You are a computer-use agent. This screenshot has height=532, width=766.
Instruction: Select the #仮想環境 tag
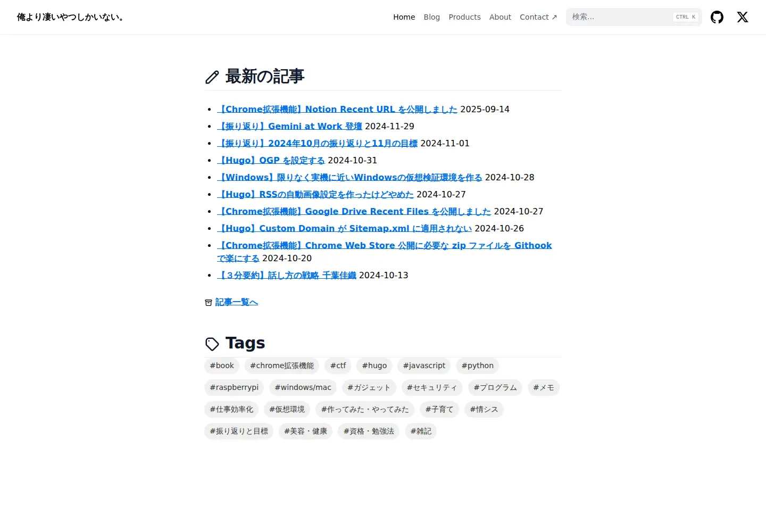(x=287, y=409)
